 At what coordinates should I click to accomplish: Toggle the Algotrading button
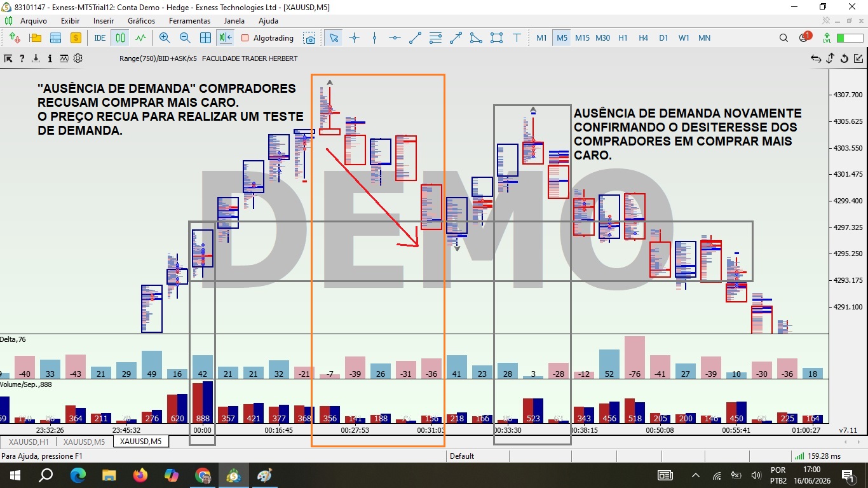pyautogui.click(x=268, y=38)
